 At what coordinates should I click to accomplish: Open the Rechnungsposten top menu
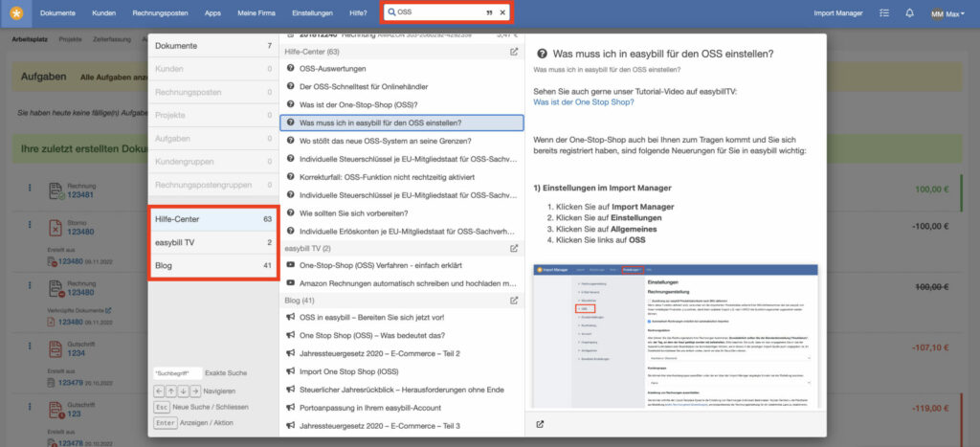coord(160,12)
